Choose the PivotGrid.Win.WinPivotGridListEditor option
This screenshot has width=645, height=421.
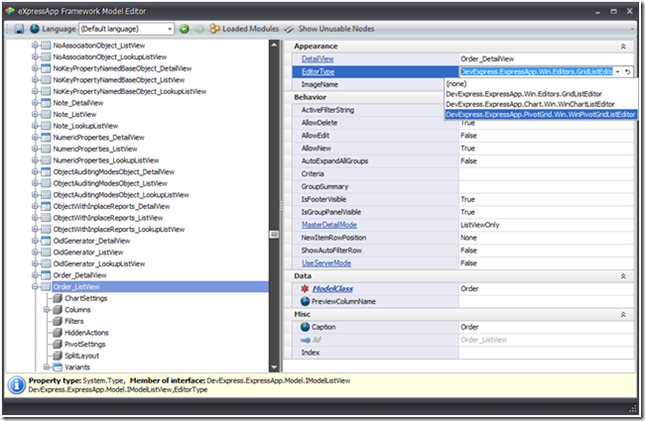click(x=540, y=114)
